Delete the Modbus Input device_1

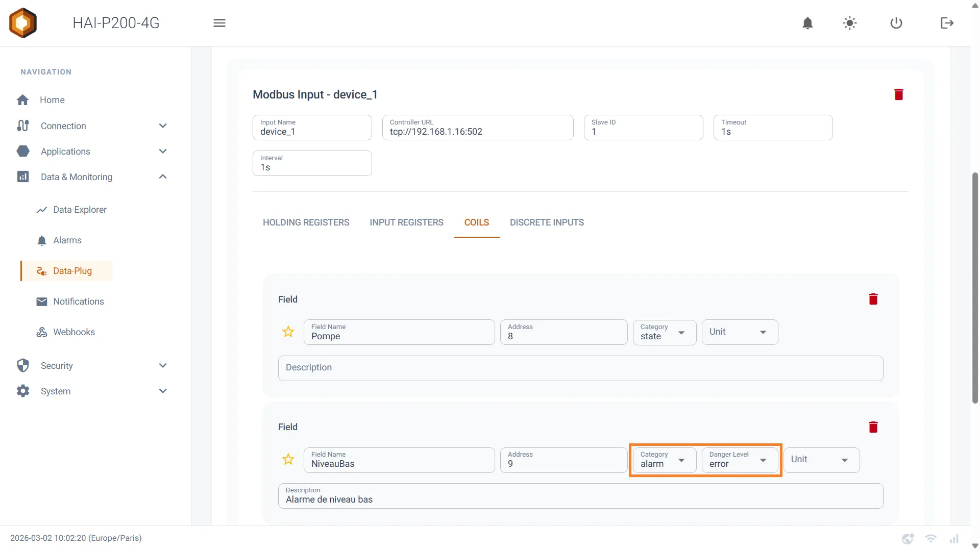pyautogui.click(x=899, y=94)
